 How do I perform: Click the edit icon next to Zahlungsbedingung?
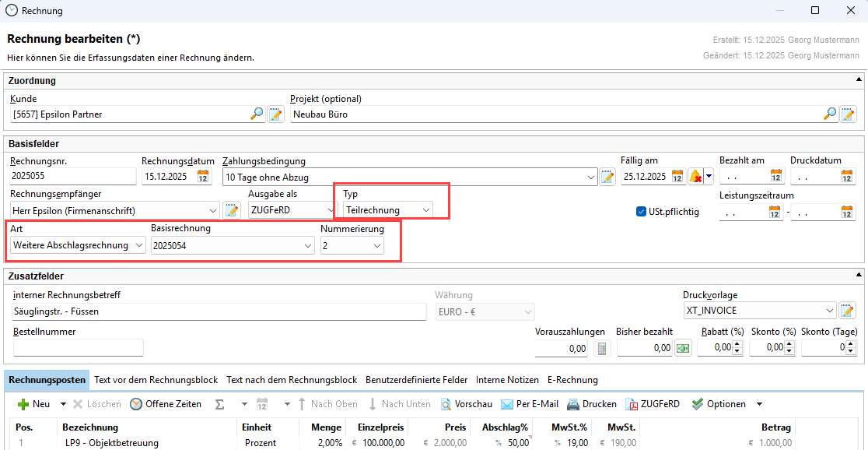click(608, 177)
